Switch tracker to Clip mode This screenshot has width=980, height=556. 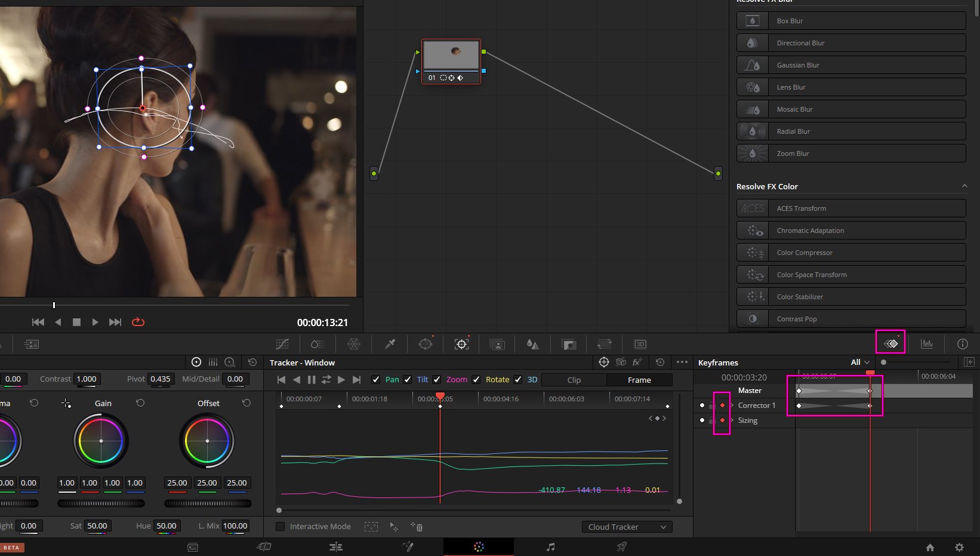[574, 380]
